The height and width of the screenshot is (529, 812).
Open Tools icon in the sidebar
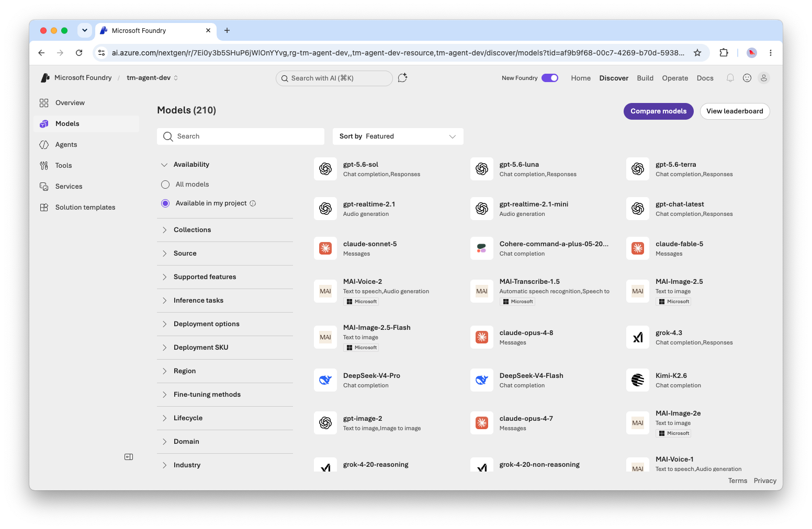pyautogui.click(x=44, y=166)
